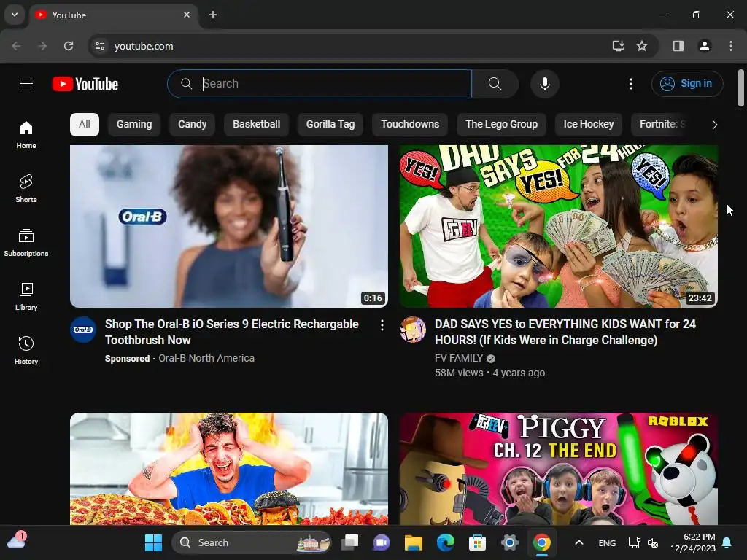Viewport: 747px width, 560px height.
Task: Open History in sidebar
Action: coord(26,350)
